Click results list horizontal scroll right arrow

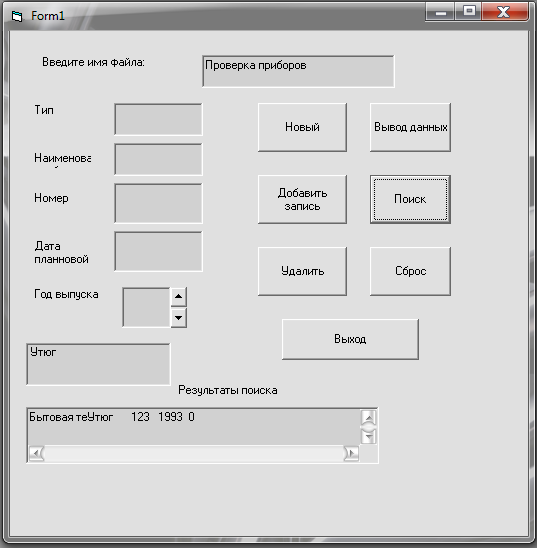pos(351,454)
